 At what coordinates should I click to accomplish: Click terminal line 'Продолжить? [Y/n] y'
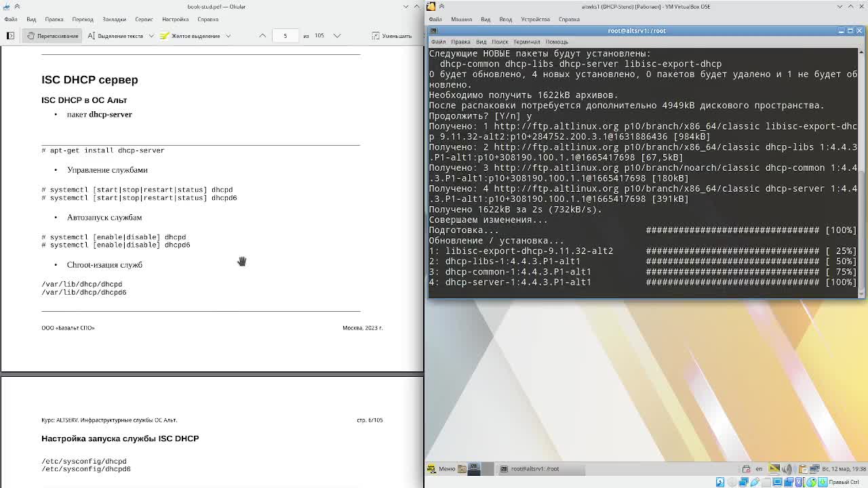[481, 116]
